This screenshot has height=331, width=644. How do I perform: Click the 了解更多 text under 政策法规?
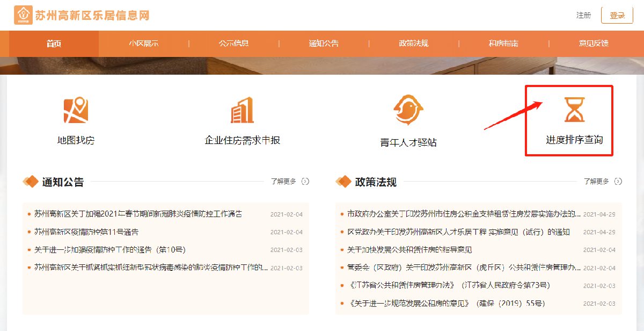click(596, 182)
